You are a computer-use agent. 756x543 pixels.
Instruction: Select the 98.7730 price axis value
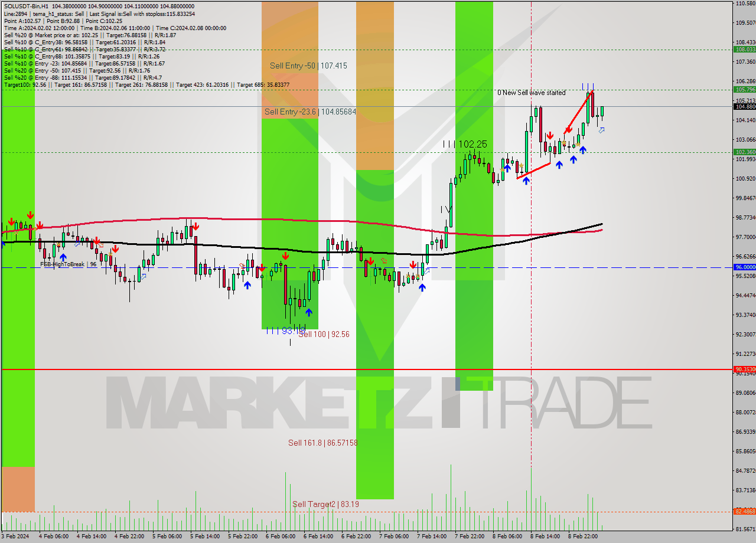pyautogui.click(x=745, y=217)
